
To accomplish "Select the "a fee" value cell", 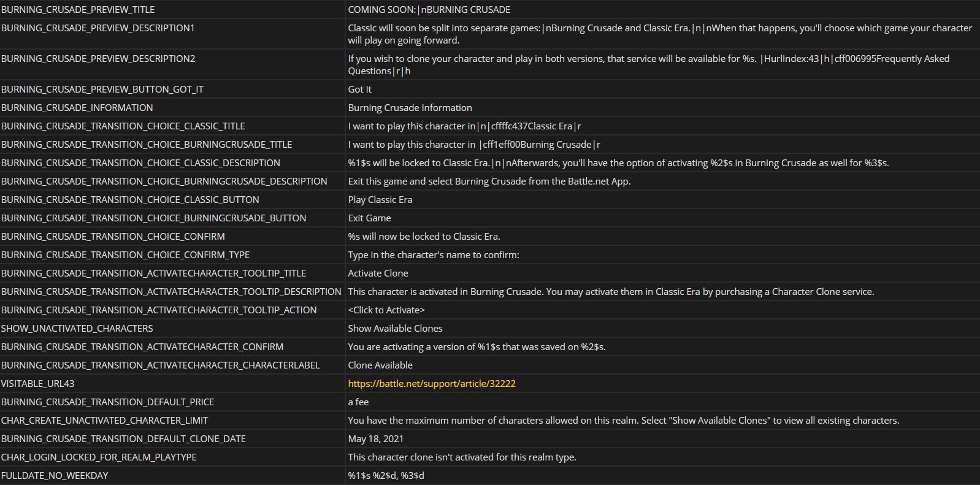I will point(358,402).
